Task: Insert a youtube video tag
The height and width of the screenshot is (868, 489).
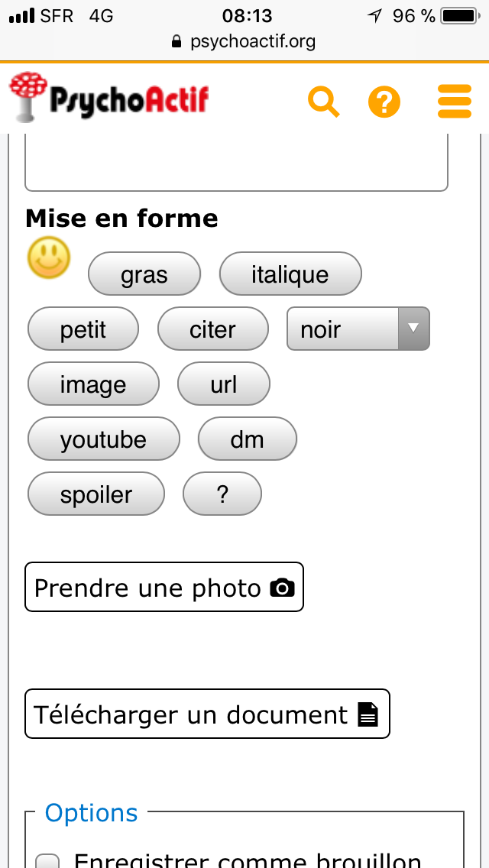Action: tap(104, 439)
